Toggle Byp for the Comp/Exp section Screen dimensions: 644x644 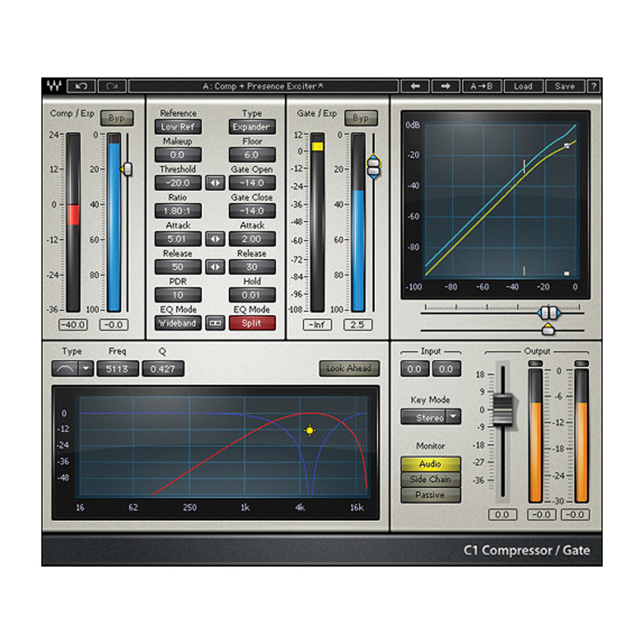(x=118, y=119)
